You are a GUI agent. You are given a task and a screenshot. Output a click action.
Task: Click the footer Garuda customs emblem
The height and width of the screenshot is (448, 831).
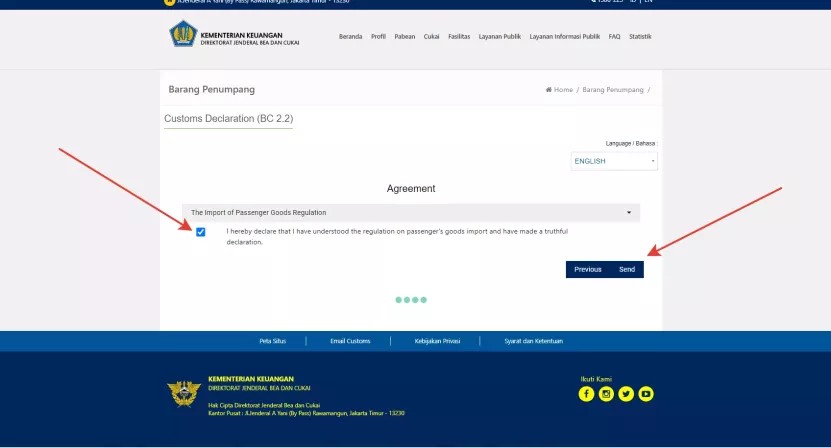pos(184,394)
